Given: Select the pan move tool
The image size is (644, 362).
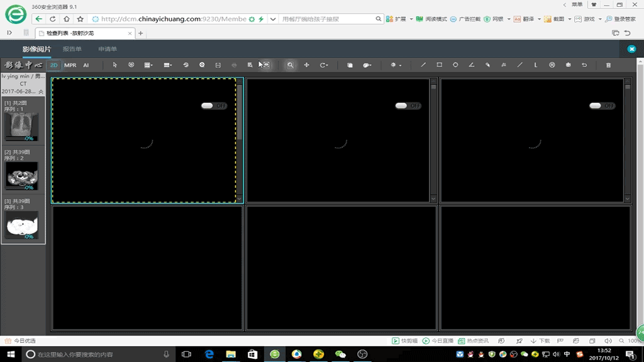Looking at the screenshot, I should point(306,65).
